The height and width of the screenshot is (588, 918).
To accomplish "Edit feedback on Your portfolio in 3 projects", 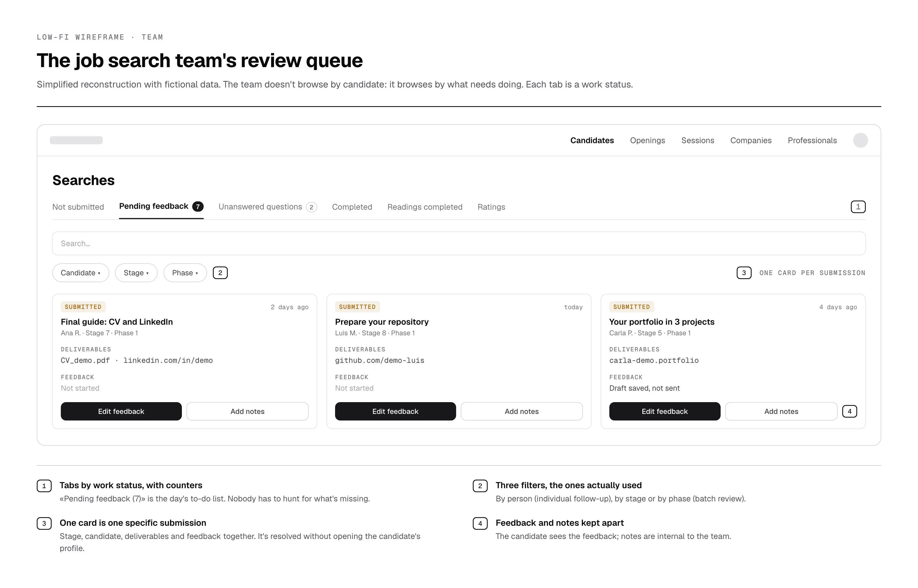I will tap(664, 411).
